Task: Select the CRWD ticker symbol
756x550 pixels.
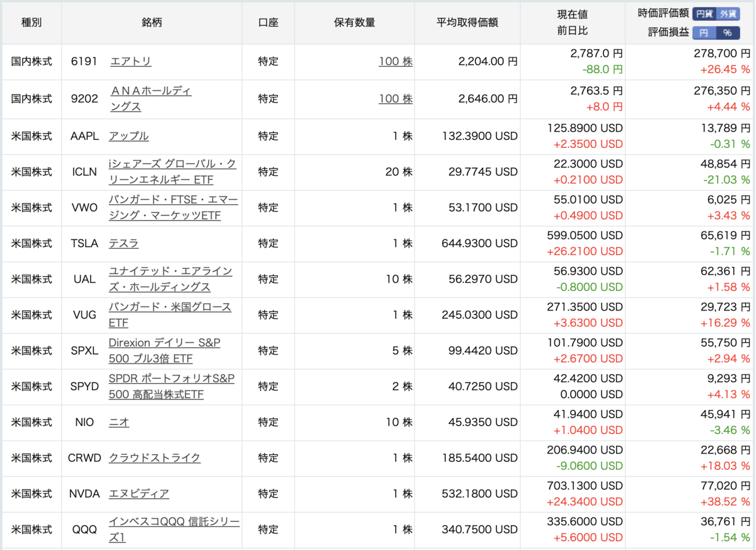Action: [84, 458]
